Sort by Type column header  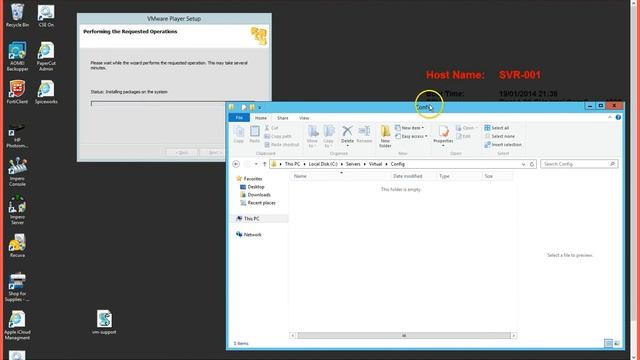(x=459, y=176)
